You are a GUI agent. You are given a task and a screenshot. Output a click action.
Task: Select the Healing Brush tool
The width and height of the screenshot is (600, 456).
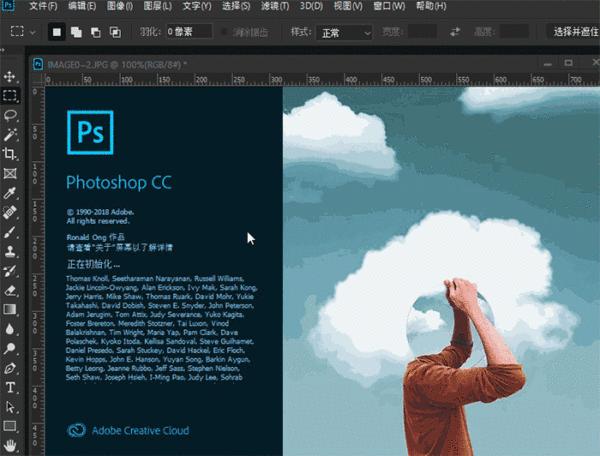pyautogui.click(x=10, y=213)
